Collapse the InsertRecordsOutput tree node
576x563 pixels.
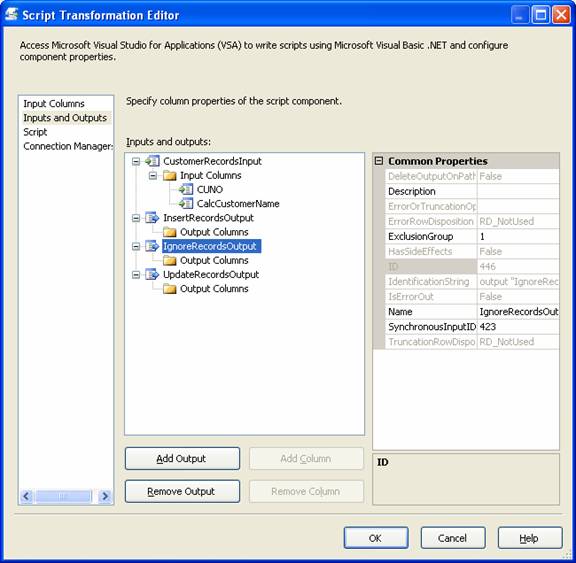[x=136, y=218]
